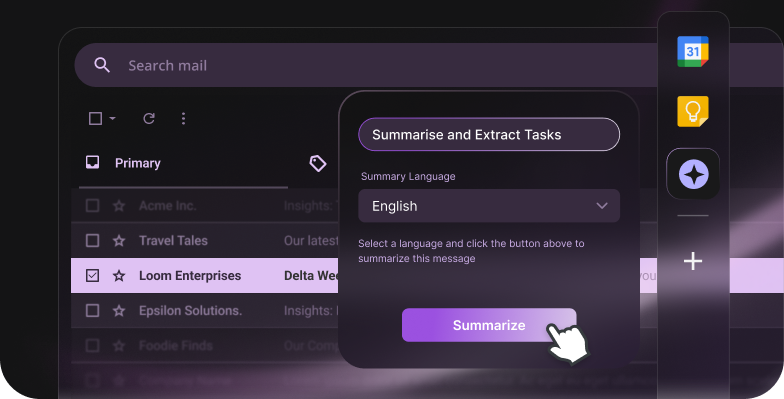Click the Primary inbox icon

tap(92, 162)
